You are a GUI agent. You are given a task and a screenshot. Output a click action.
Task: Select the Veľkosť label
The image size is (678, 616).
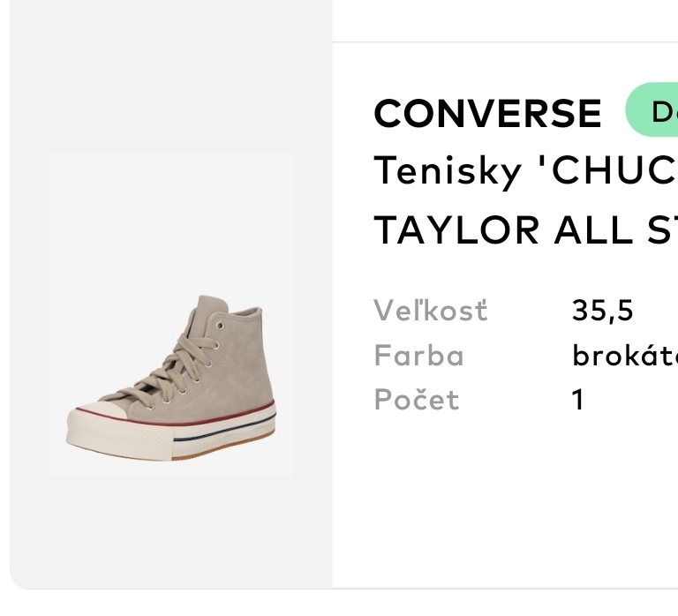click(430, 311)
